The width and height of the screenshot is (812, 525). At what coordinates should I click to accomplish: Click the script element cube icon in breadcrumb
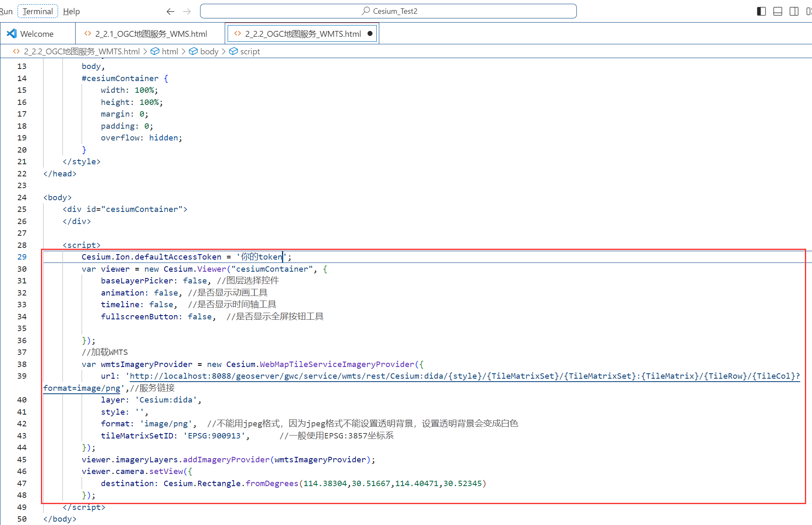point(233,51)
